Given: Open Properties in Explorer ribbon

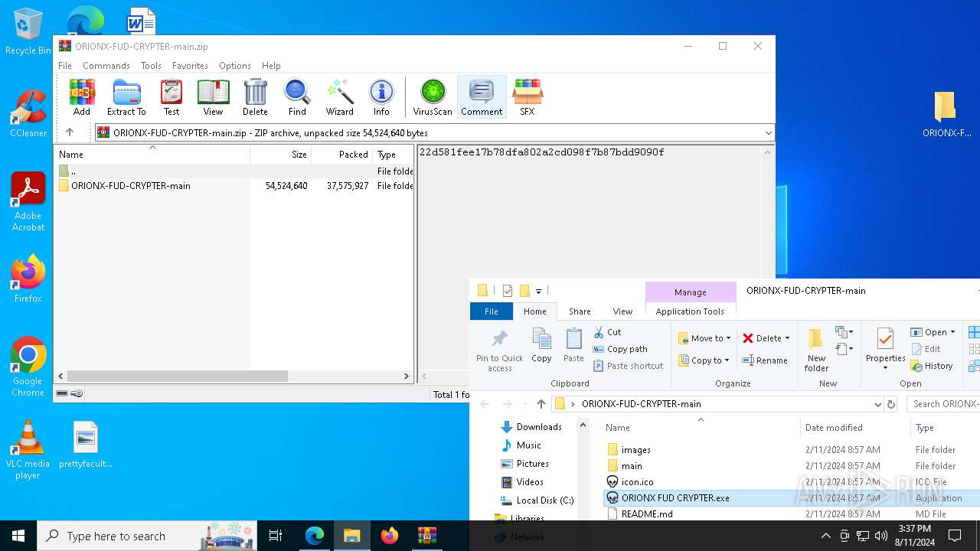Looking at the screenshot, I should tap(886, 349).
